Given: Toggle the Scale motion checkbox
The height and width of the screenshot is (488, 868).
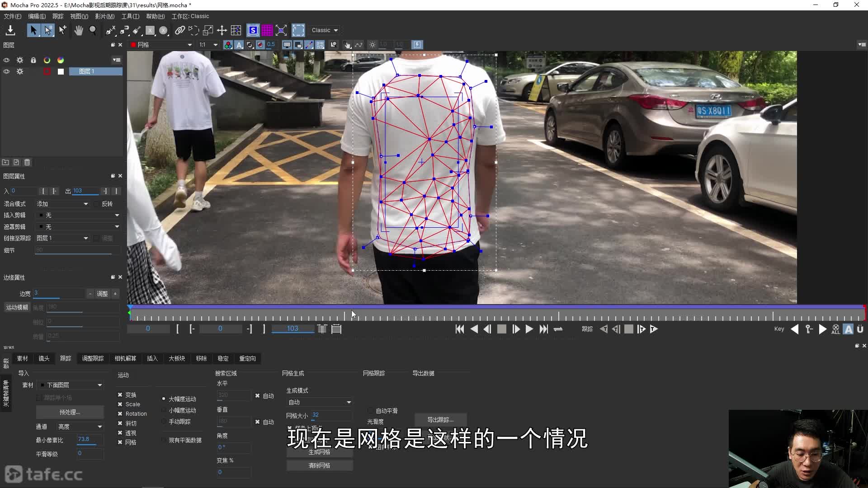Looking at the screenshot, I should click(120, 404).
